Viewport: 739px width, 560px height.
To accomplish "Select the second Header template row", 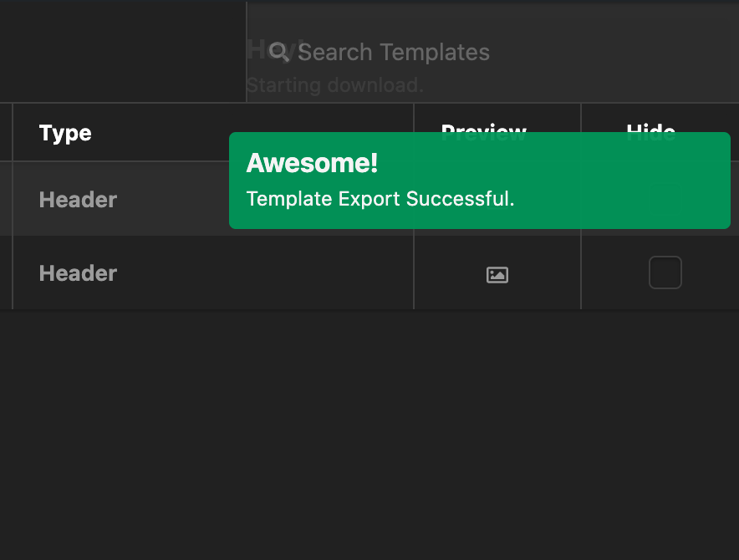I will pos(369,272).
